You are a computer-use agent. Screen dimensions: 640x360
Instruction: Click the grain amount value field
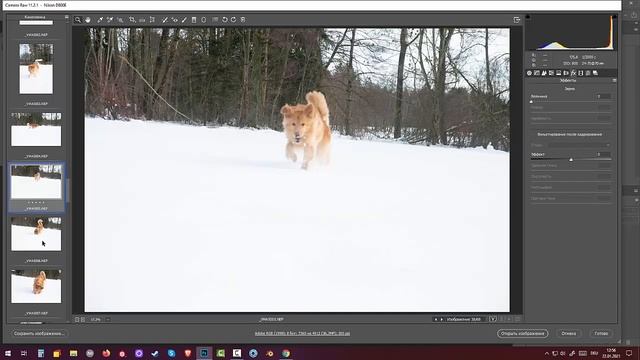click(604, 96)
